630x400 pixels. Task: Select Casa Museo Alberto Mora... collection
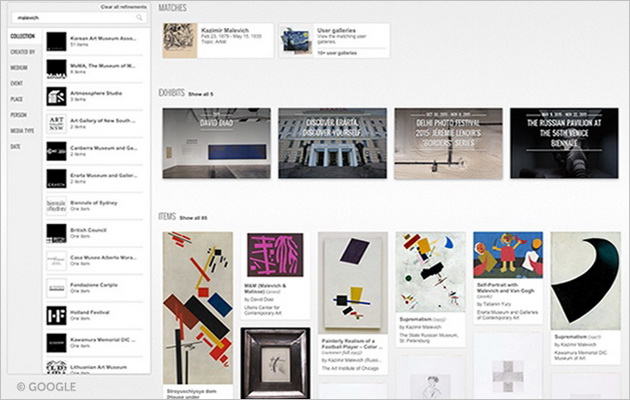103,257
